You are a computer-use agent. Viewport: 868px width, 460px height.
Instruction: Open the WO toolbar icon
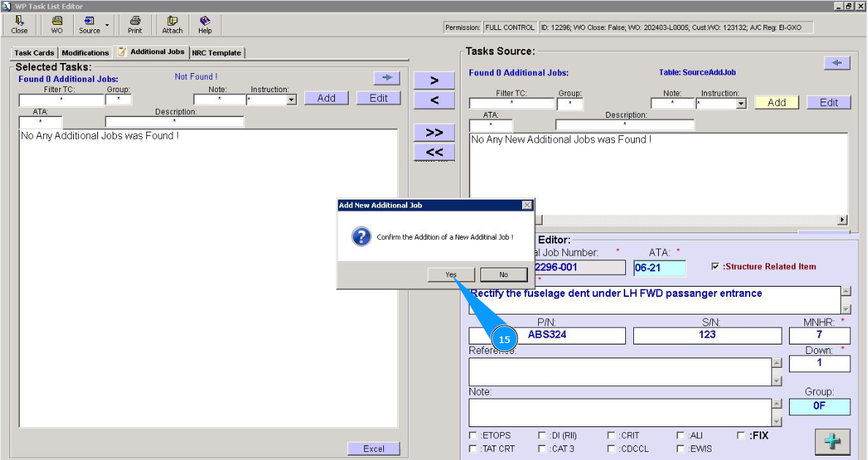click(56, 25)
